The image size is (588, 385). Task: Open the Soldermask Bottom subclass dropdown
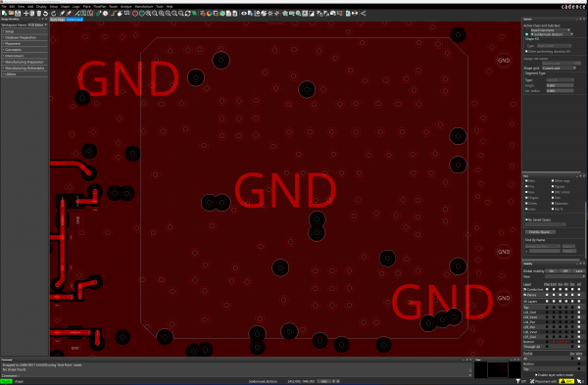coord(552,34)
